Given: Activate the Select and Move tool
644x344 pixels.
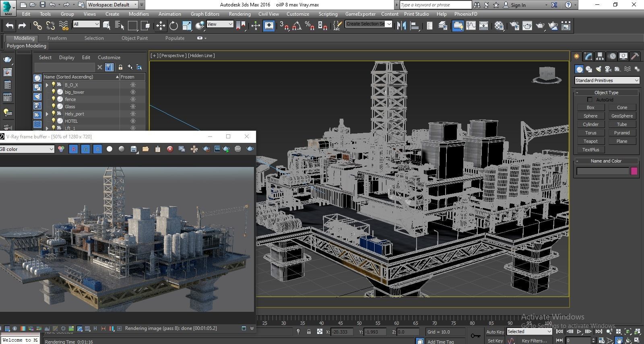Looking at the screenshot, I should (x=161, y=26).
